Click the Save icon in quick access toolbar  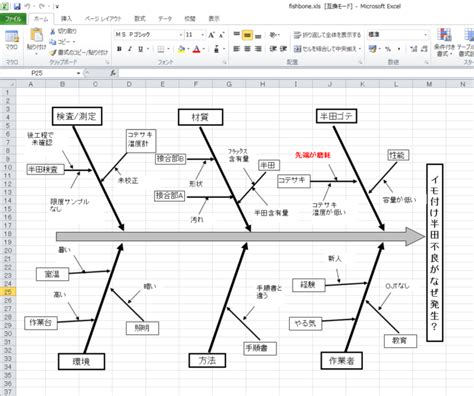click(x=17, y=6)
